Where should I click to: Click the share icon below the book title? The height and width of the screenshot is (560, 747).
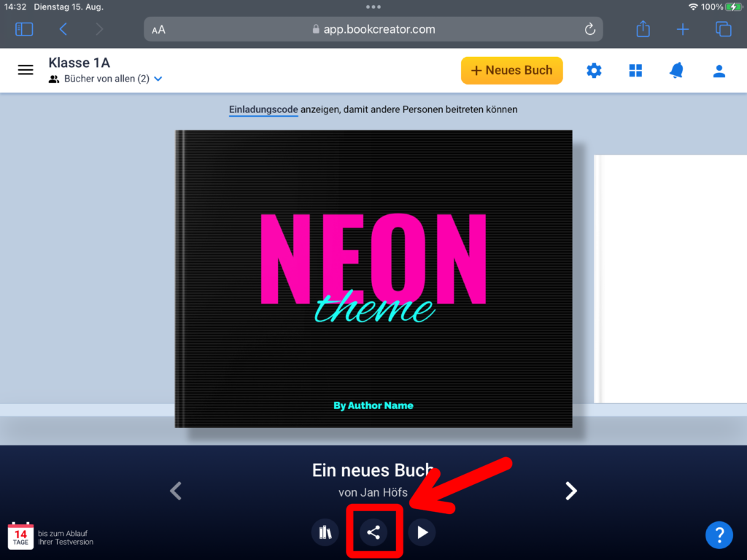(373, 532)
